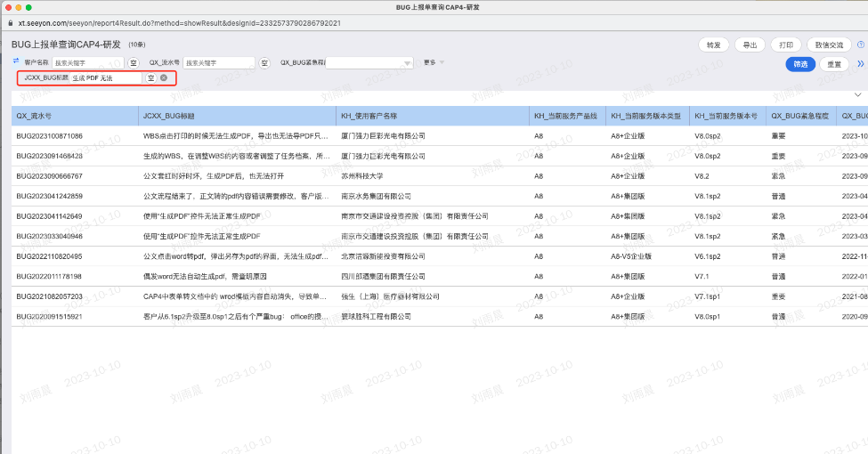868x454 pixels.
Task: Apply filters with the 筛选 button
Action: point(800,64)
